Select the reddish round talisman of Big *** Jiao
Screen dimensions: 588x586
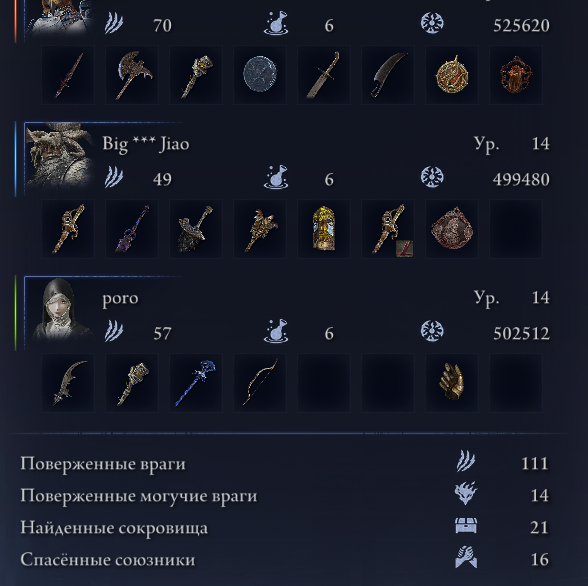coord(452,229)
